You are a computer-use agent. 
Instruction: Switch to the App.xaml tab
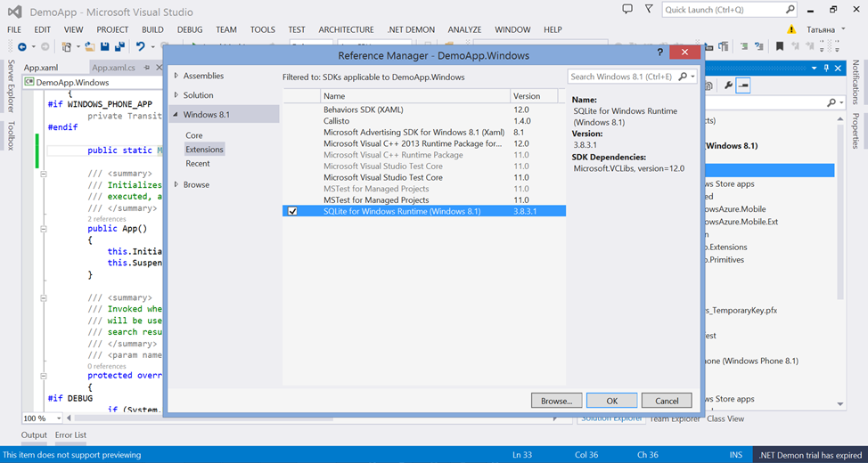(41, 68)
